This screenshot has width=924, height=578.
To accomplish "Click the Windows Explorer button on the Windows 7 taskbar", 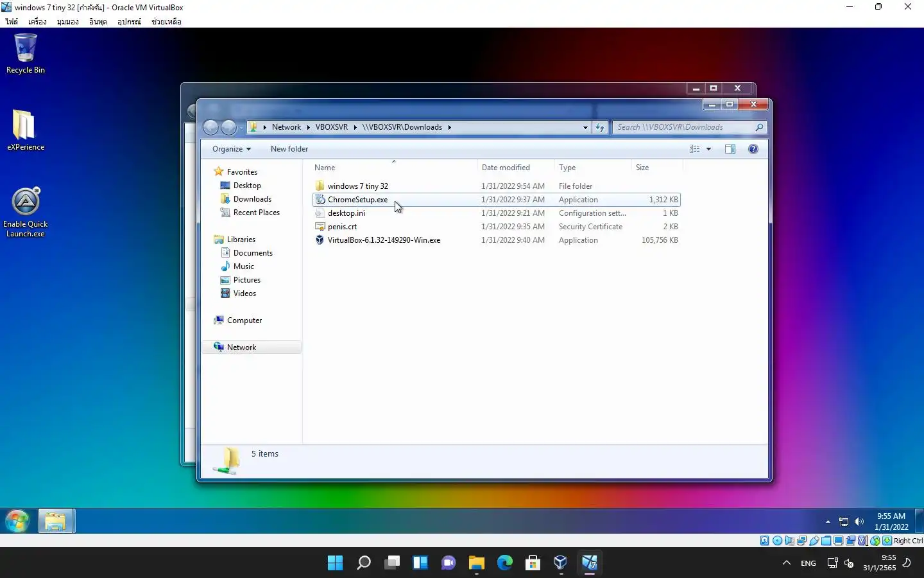I will 56,521.
